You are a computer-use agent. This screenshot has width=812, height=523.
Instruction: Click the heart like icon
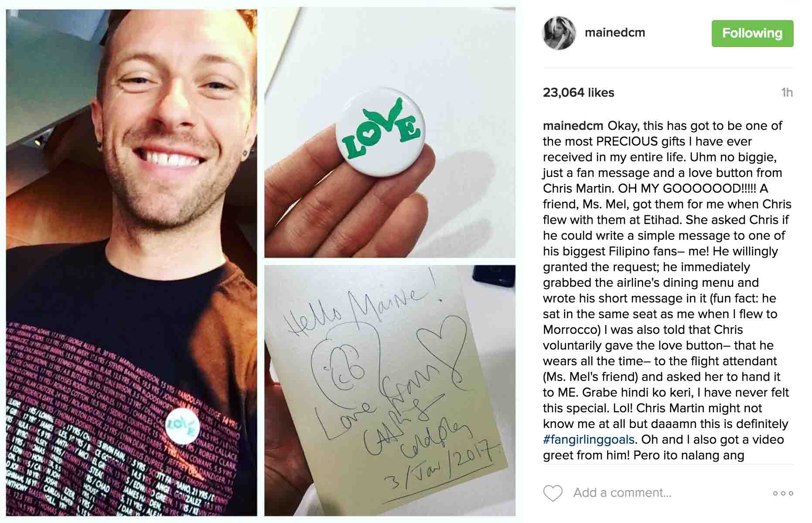coord(553,493)
